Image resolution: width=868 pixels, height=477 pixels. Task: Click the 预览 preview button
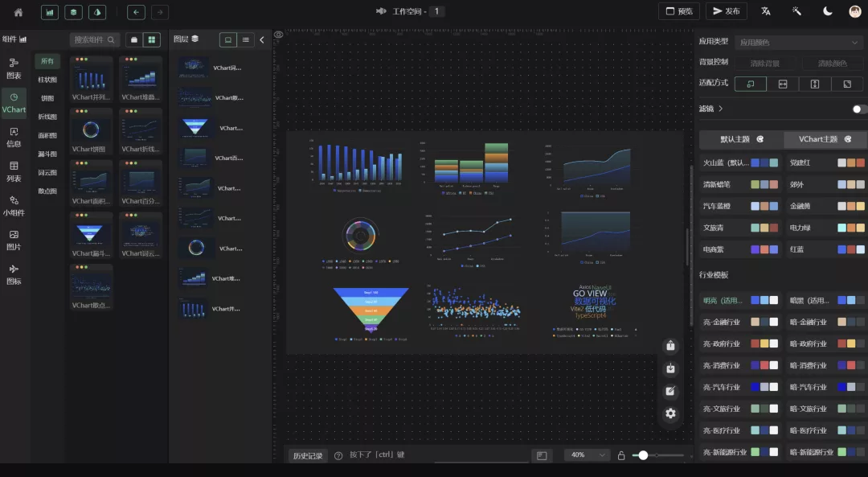[x=678, y=11]
